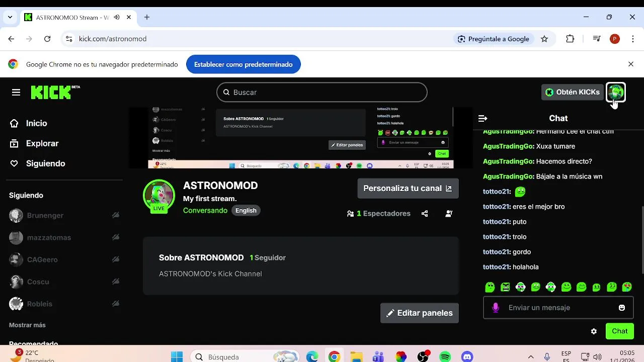Click the Chrome profile P avatar

pos(615,39)
